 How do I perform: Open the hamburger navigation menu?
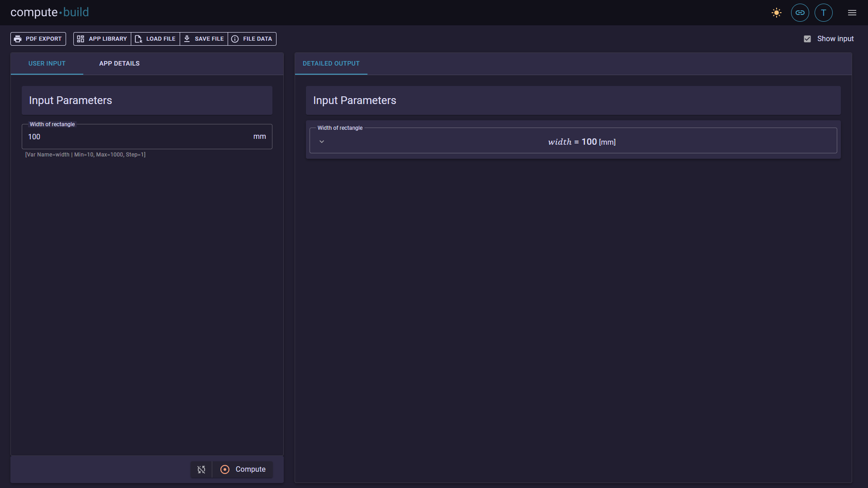pyautogui.click(x=852, y=12)
